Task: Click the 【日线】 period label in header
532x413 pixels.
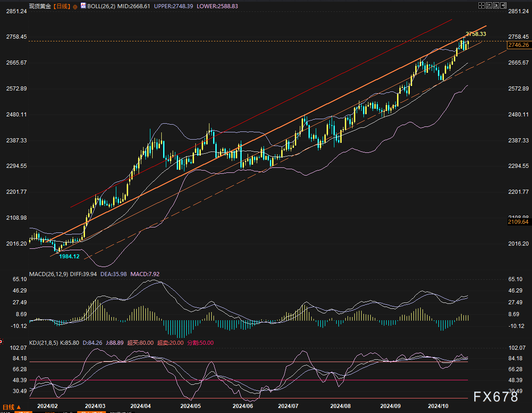Action: click(62, 6)
